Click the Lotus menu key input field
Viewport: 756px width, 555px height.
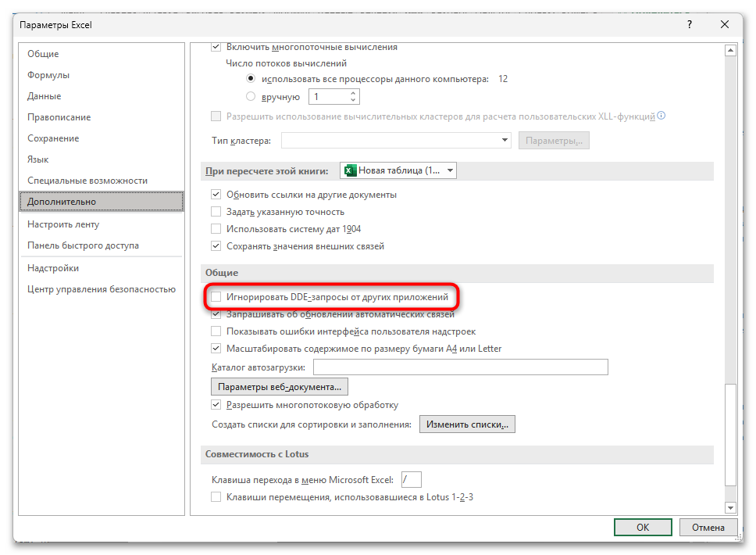tap(412, 480)
